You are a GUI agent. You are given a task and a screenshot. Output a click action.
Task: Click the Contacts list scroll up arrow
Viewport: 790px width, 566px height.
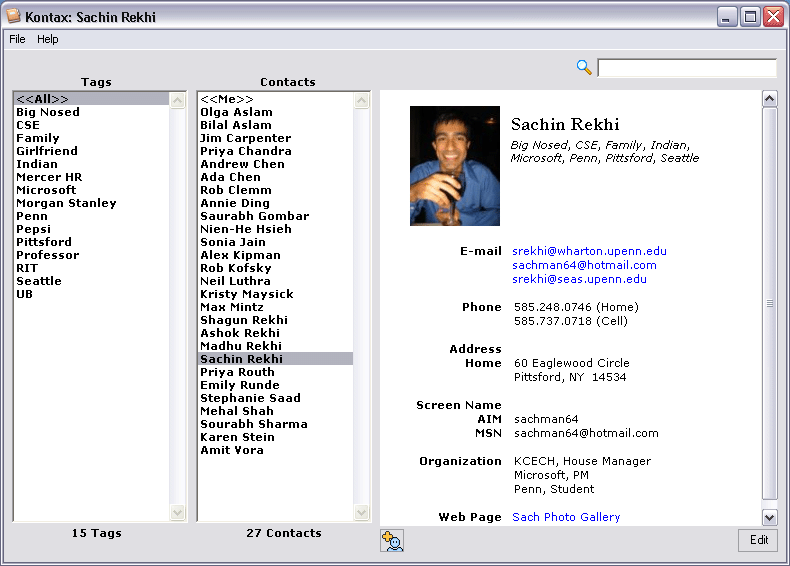point(362,100)
